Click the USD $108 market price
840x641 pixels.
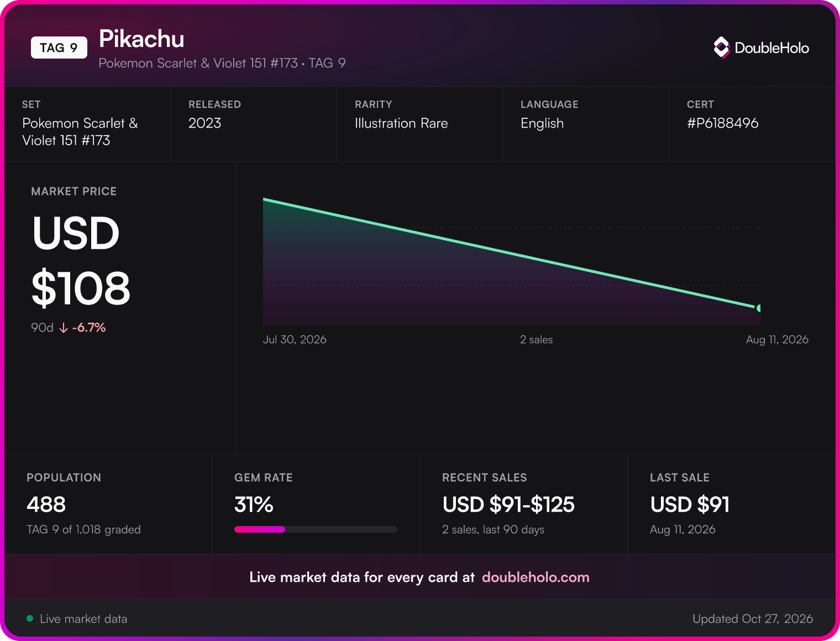pyautogui.click(x=81, y=260)
